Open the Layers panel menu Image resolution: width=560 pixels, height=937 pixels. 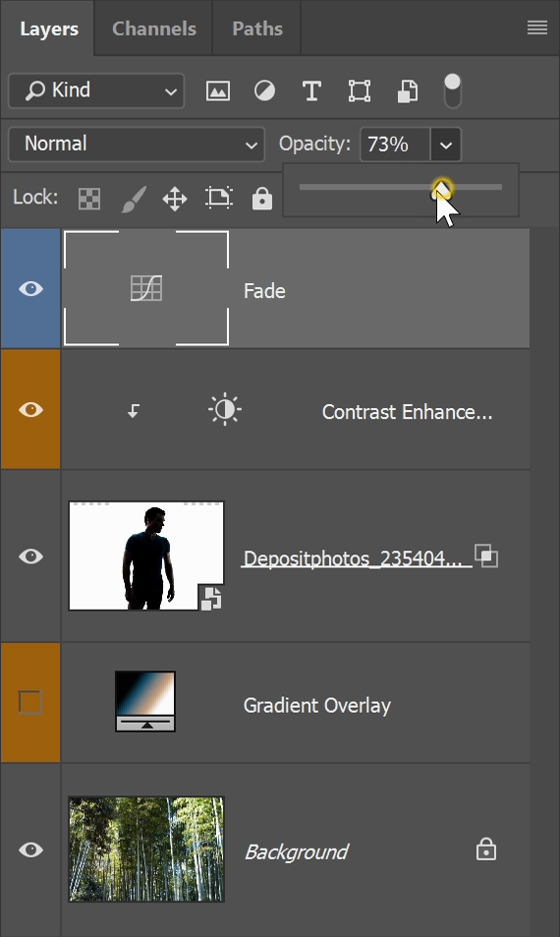pos(537,28)
